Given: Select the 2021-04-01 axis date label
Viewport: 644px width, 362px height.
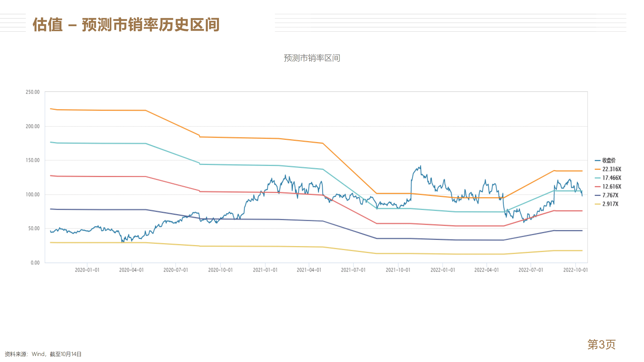Looking at the screenshot, I should 309,270.
